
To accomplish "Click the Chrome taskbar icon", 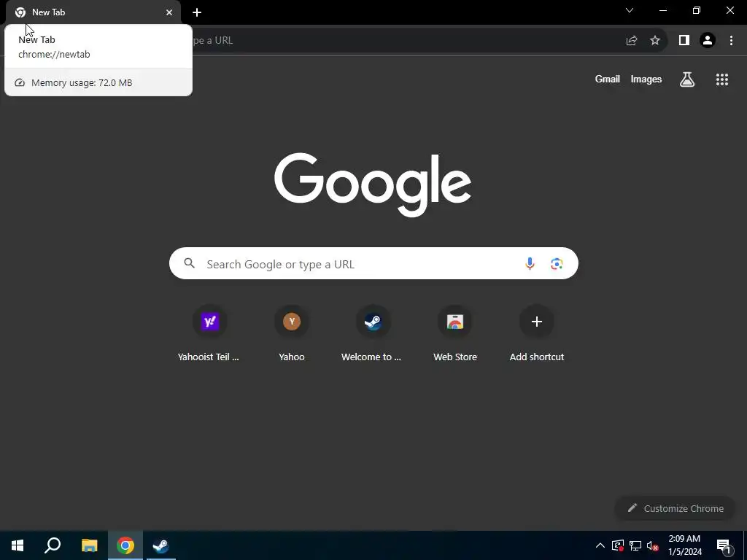I will click(125, 545).
